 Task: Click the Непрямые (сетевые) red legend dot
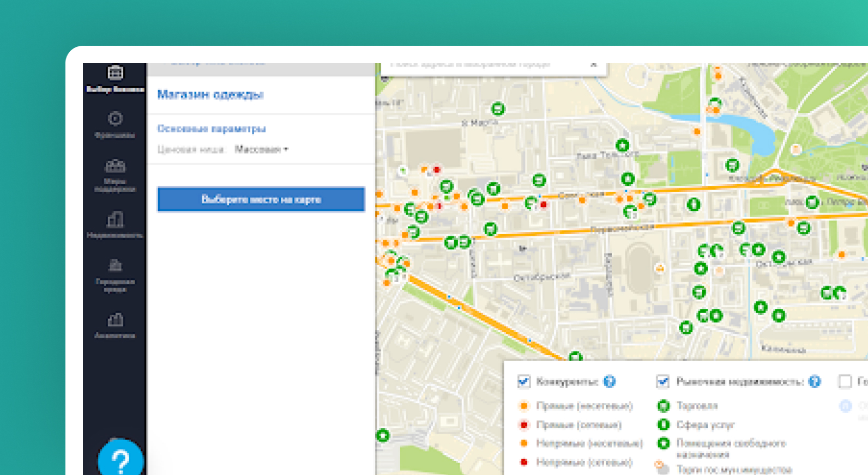click(x=524, y=462)
